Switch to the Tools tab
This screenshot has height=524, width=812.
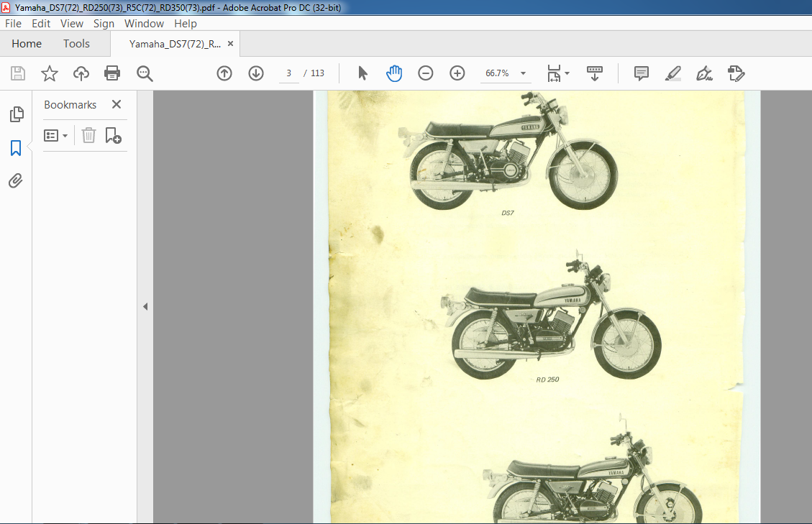point(77,44)
